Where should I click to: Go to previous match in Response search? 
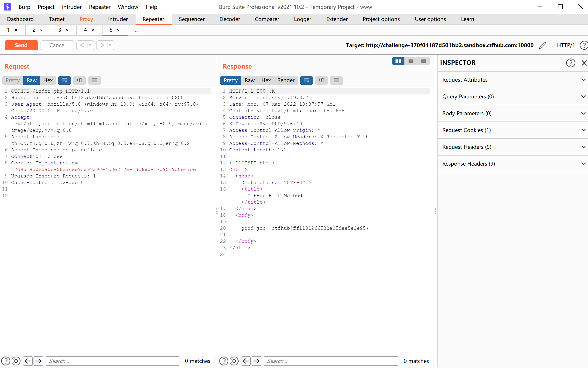point(246,361)
